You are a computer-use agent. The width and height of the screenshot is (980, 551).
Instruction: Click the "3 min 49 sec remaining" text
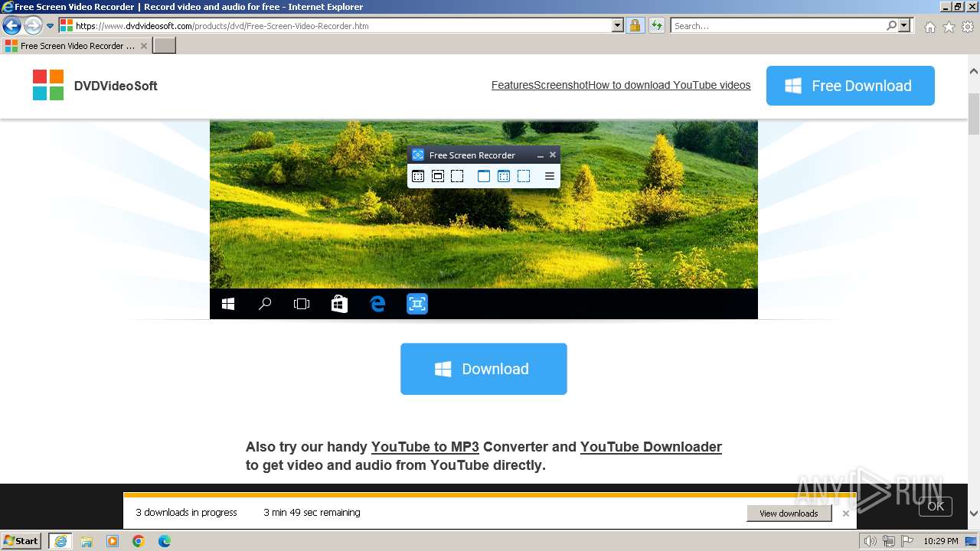(312, 513)
